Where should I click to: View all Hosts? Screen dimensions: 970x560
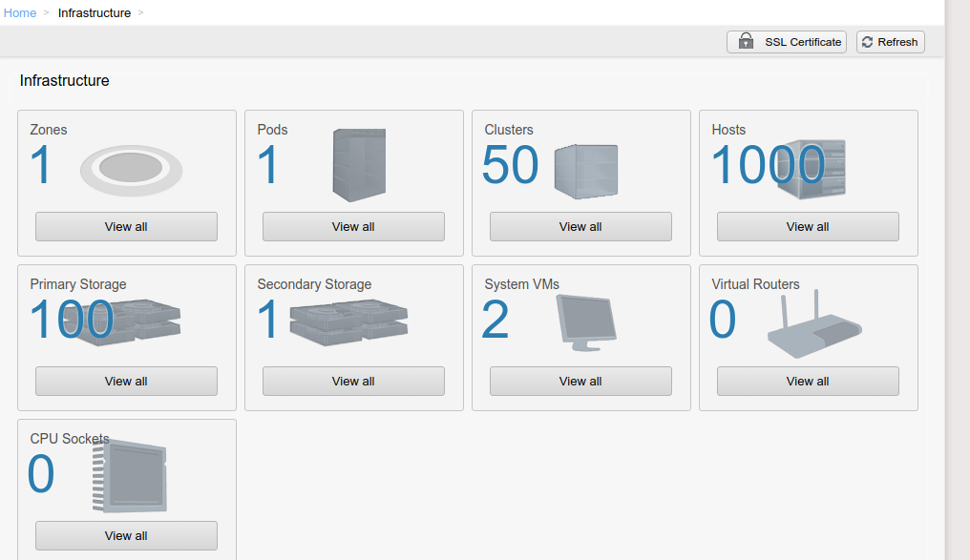808,227
